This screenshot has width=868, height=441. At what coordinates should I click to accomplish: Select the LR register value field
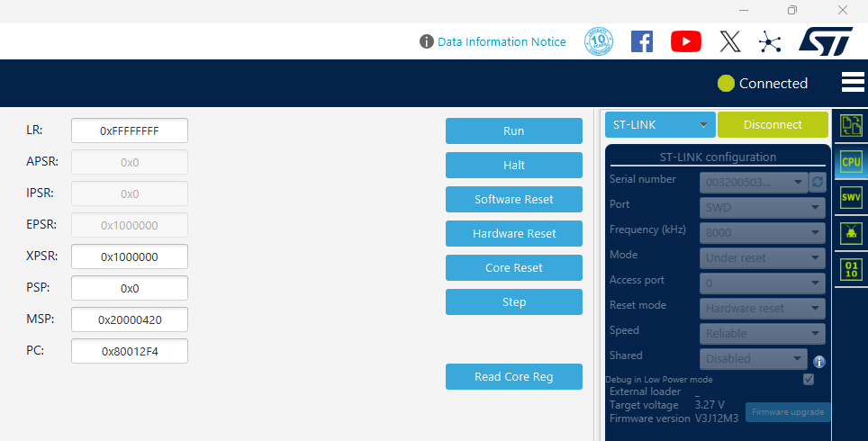pyautogui.click(x=130, y=130)
